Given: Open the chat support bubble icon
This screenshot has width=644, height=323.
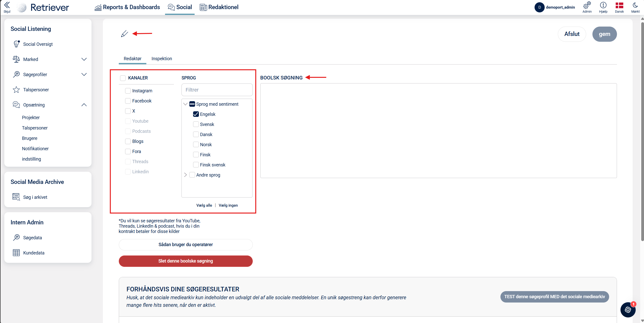Looking at the screenshot, I should click(x=628, y=310).
